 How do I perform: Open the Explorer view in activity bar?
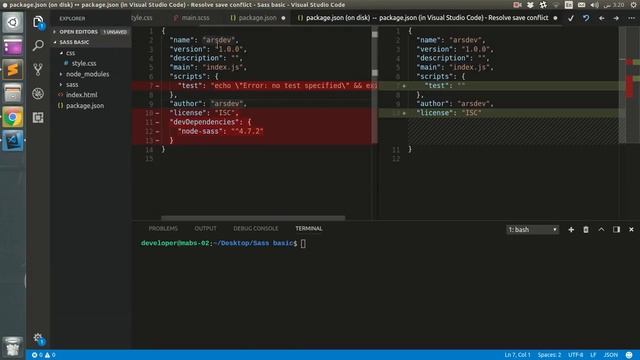tap(38, 22)
